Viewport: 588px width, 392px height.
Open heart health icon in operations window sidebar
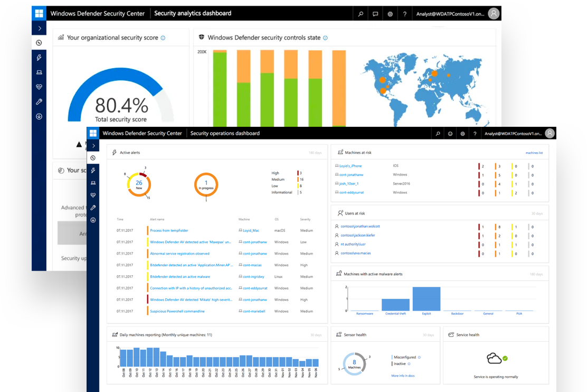93,195
